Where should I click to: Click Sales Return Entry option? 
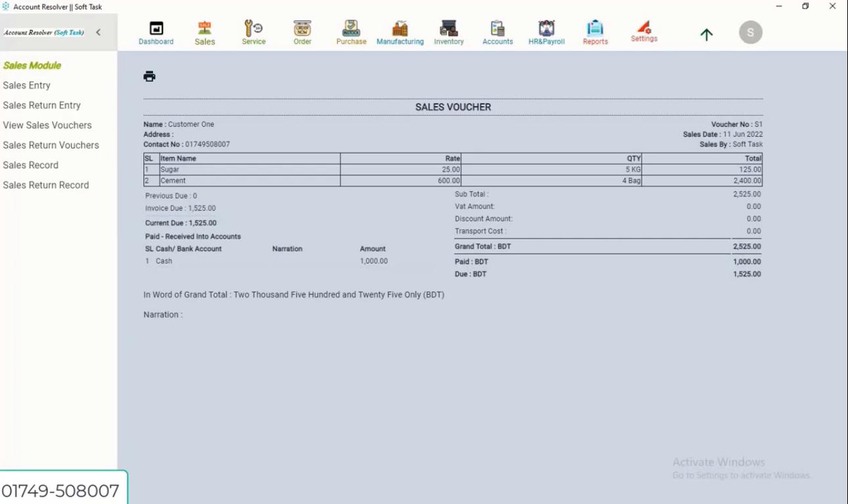(41, 104)
